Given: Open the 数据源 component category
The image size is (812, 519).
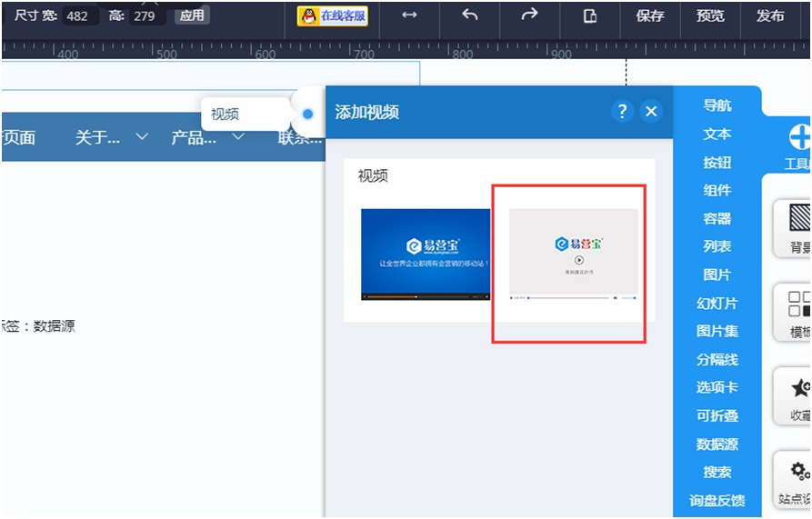Looking at the screenshot, I should (717, 444).
